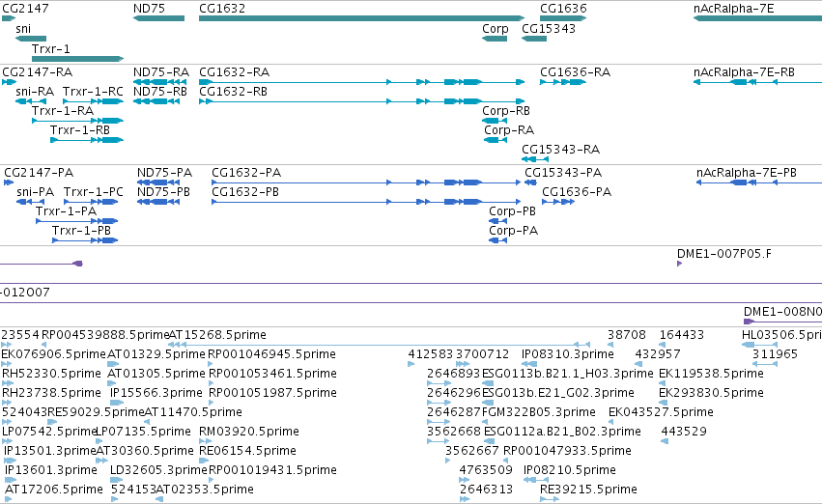Select the RE39215.5prime EST label
Screen dimensions: 822x504
588,490
